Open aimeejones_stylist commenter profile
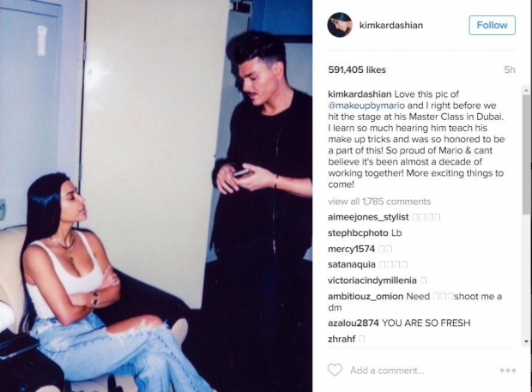 point(368,217)
